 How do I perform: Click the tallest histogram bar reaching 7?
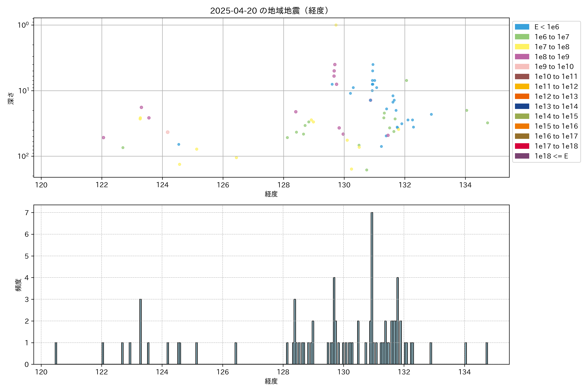tap(372, 287)
